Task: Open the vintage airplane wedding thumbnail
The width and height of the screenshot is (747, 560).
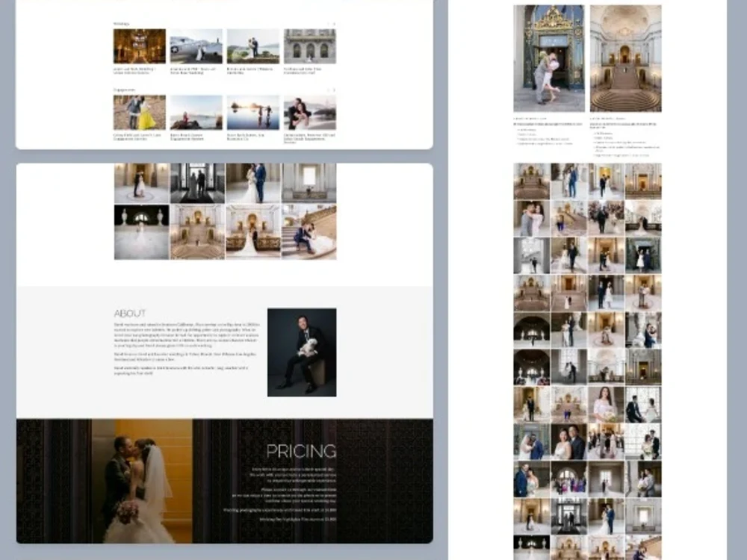Action: click(x=196, y=46)
